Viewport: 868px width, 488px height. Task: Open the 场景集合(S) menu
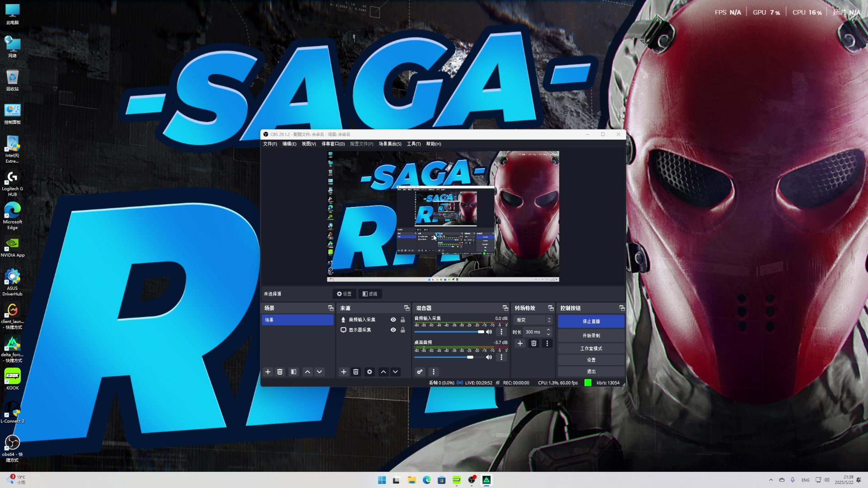(x=390, y=144)
